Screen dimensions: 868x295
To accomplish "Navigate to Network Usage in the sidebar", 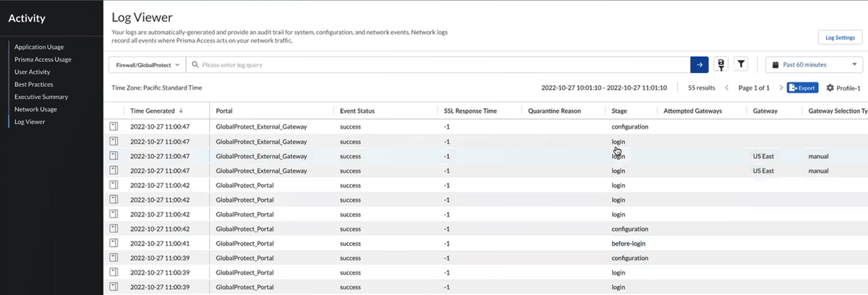I will tap(35, 109).
